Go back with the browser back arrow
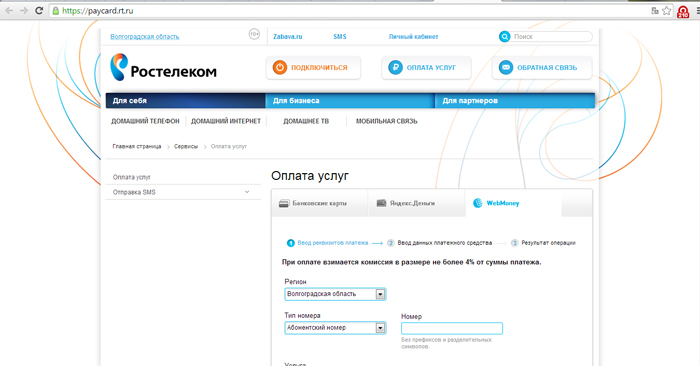The image size is (700, 366). pyautogui.click(x=9, y=11)
